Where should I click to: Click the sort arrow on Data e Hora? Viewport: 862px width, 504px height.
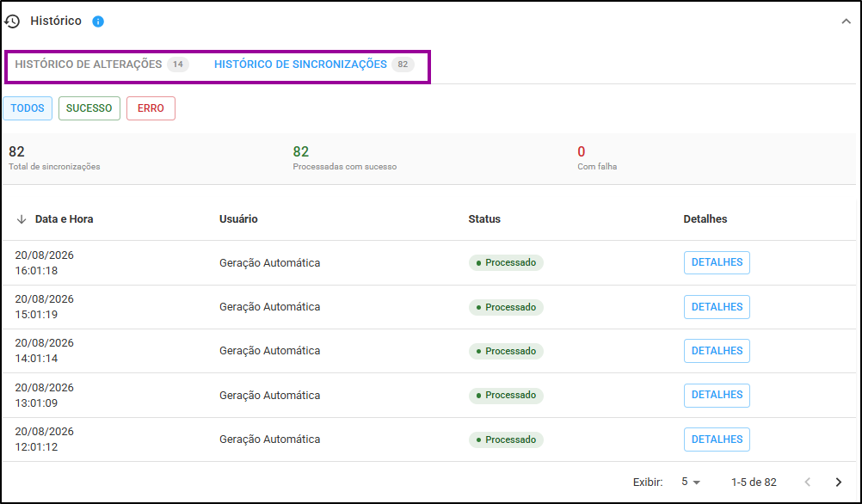22,219
